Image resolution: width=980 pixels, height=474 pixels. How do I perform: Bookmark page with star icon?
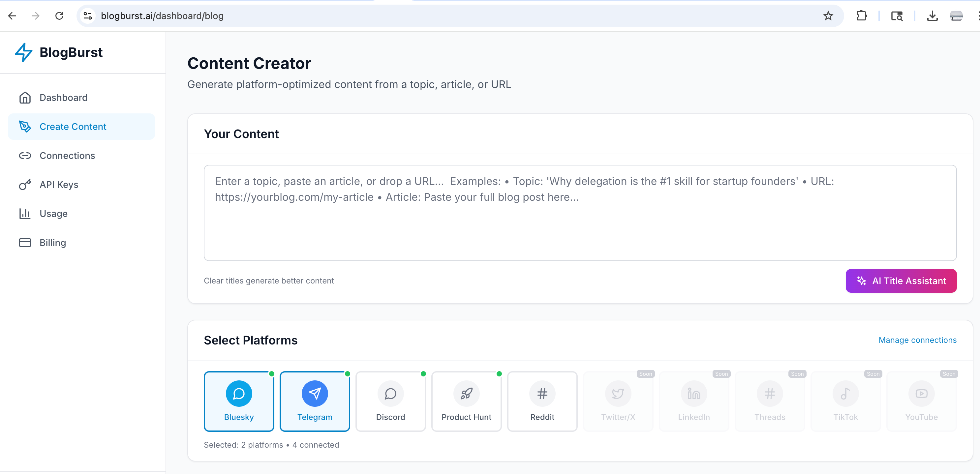coord(828,15)
